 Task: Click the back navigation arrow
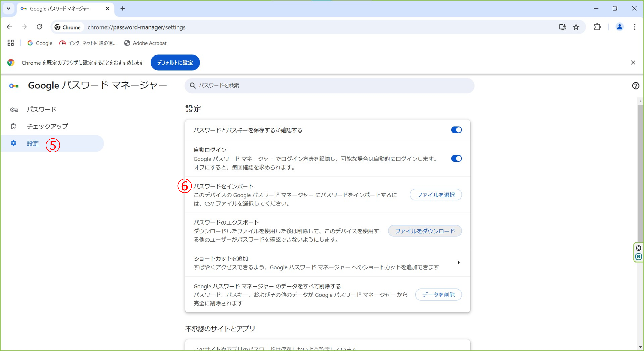point(9,27)
